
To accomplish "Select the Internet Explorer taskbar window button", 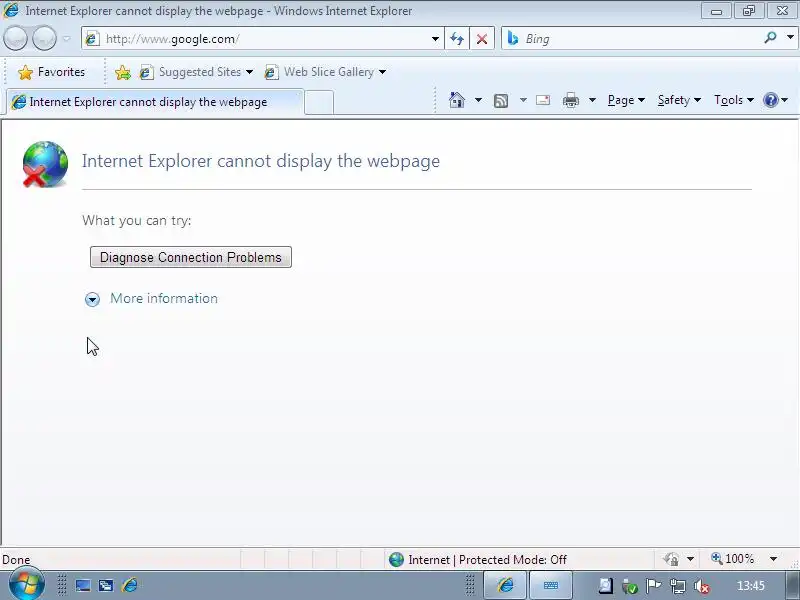I will 505,585.
